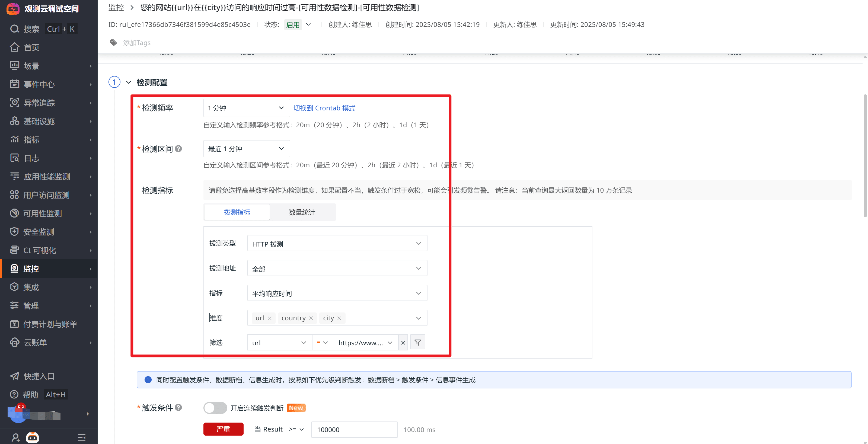Screen dimensions: 868x444
Task: Open 搜索 in the sidebar
Action: [31, 29]
